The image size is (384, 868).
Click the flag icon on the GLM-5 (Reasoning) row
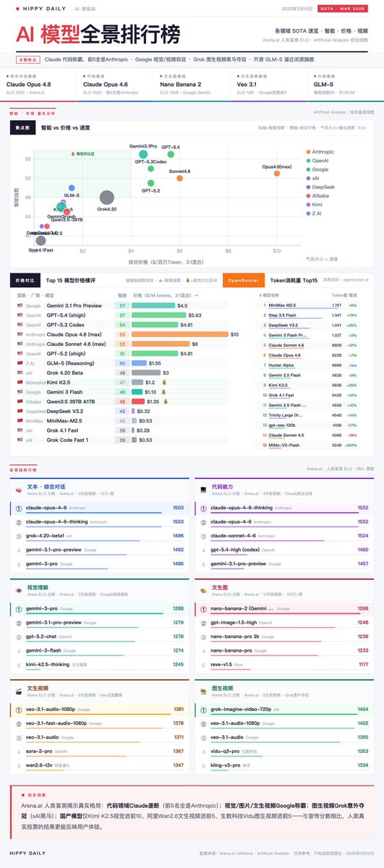(20, 362)
